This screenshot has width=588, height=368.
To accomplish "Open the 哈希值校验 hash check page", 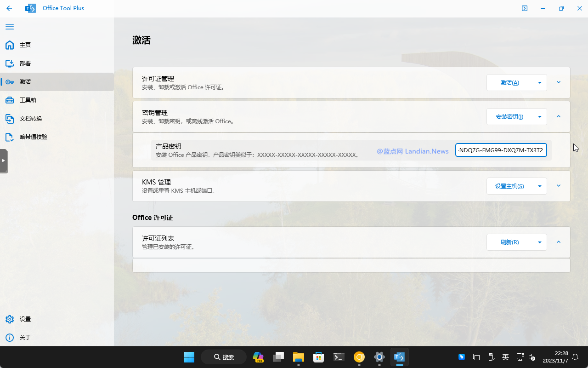I will (x=33, y=137).
